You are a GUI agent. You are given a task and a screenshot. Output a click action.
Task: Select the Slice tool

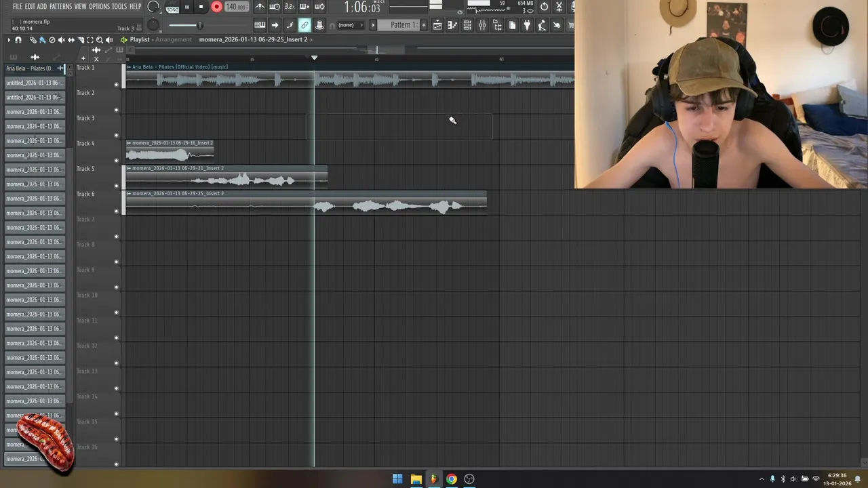pos(81,40)
